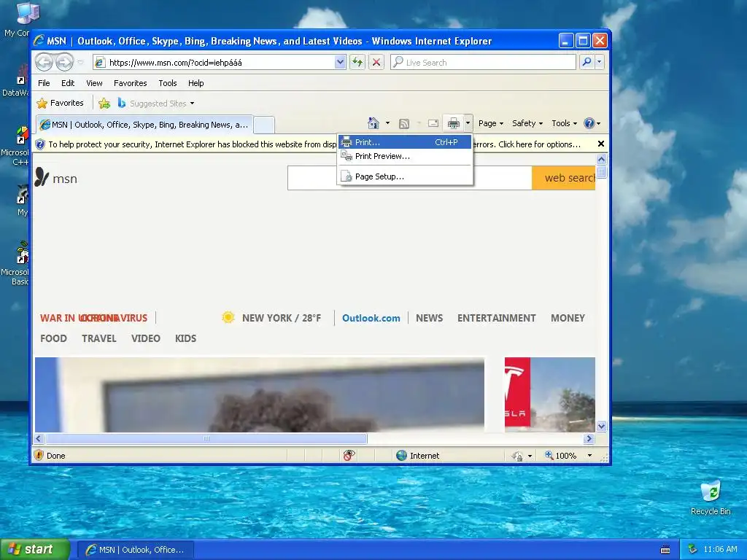Image resolution: width=747 pixels, height=560 pixels.
Task: Open the Tools command bar menu
Action: pyautogui.click(x=564, y=123)
